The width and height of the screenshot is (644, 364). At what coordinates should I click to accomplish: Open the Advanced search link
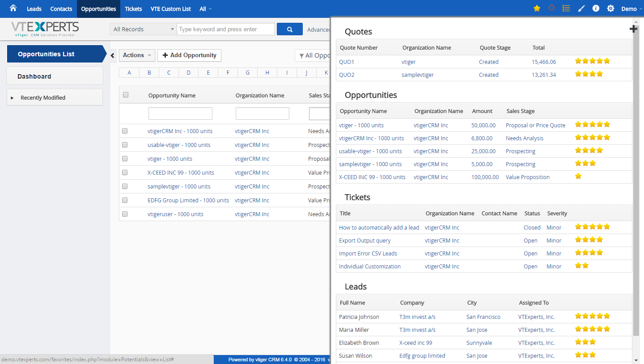[x=318, y=29]
